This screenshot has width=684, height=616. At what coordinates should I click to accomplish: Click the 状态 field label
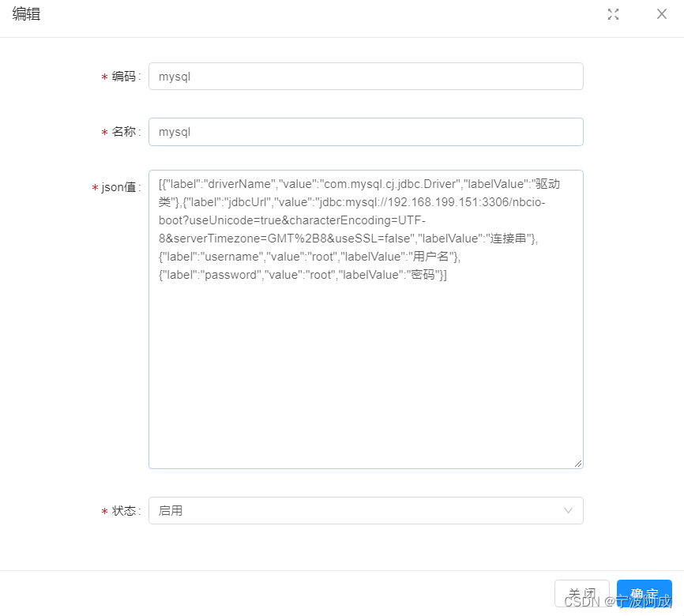point(124,510)
